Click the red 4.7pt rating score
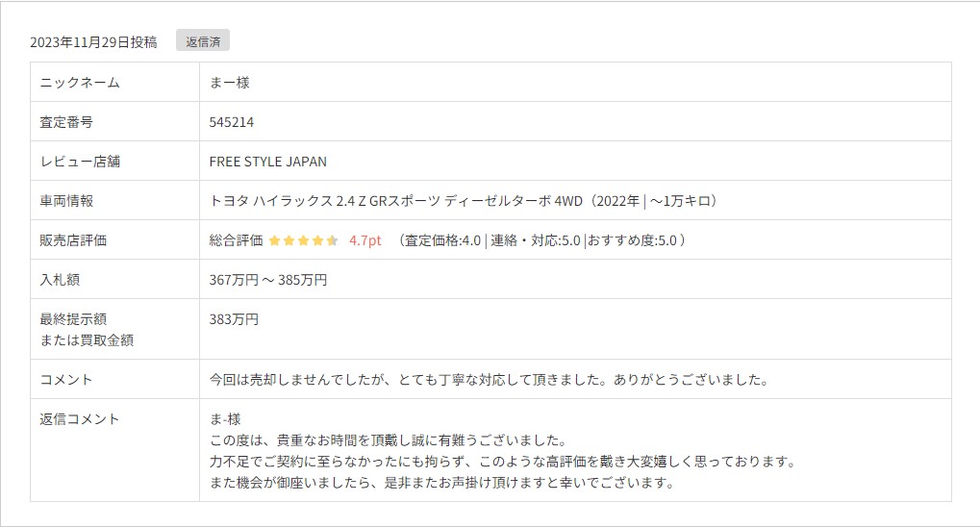Image resolution: width=980 pixels, height=527 pixels. (x=365, y=240)
